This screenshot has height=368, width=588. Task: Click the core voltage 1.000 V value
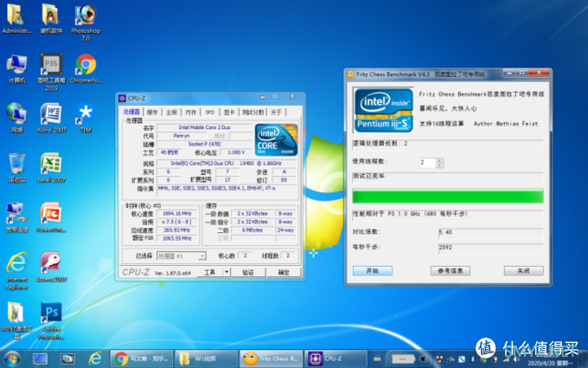(236, 152)
